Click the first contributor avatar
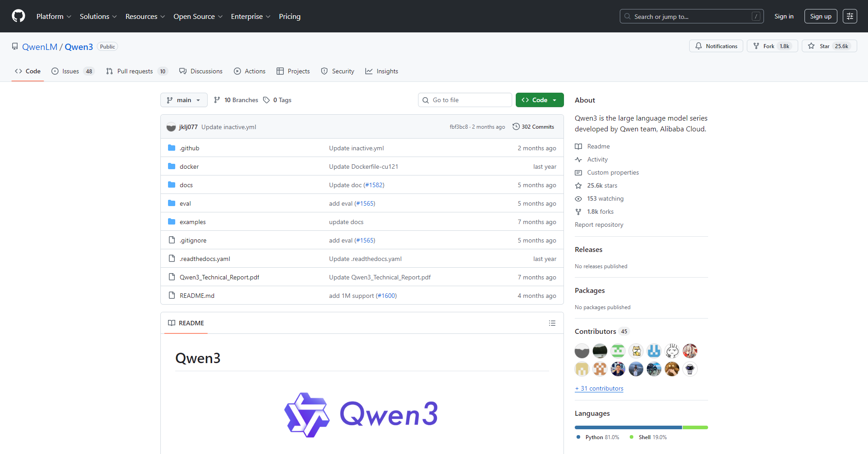The image size is (868, 454). pyautogui.click(x=582, y=351)
